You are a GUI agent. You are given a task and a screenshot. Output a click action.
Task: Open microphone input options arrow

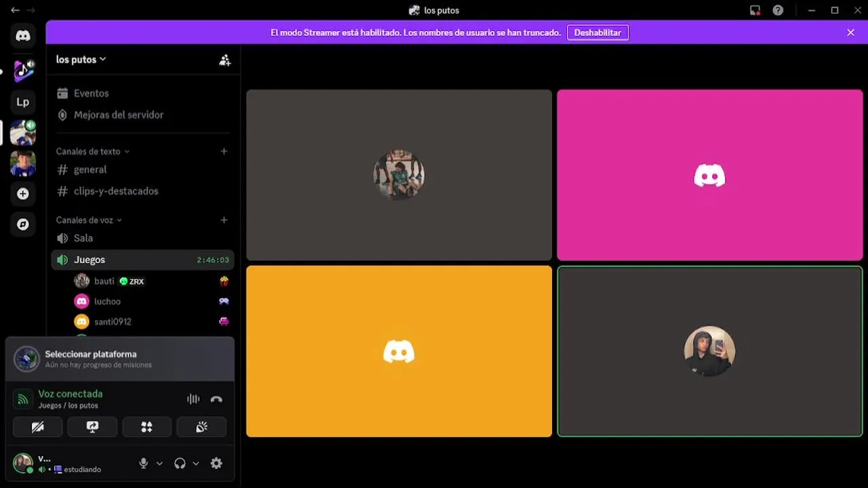[159, 464]
